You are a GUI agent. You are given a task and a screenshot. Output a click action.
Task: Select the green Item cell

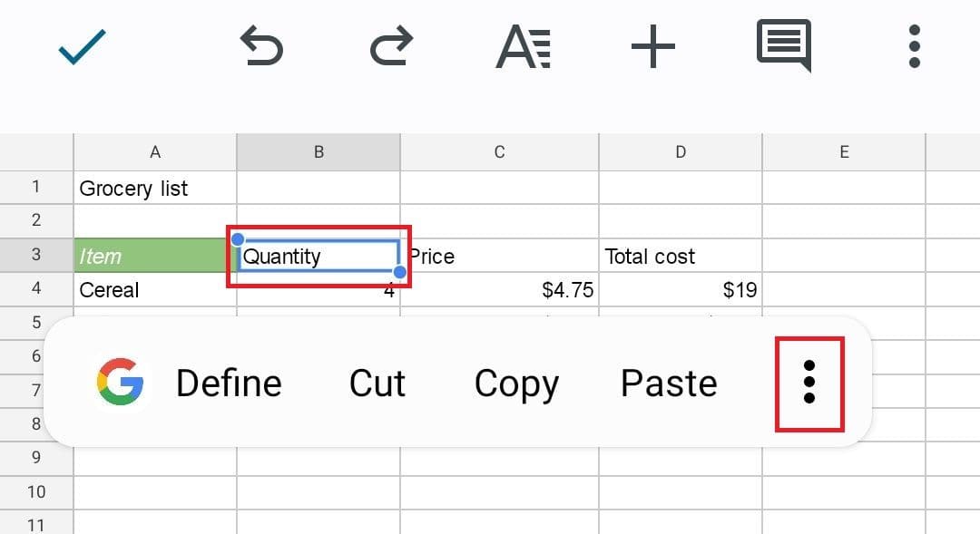point(154,257)
